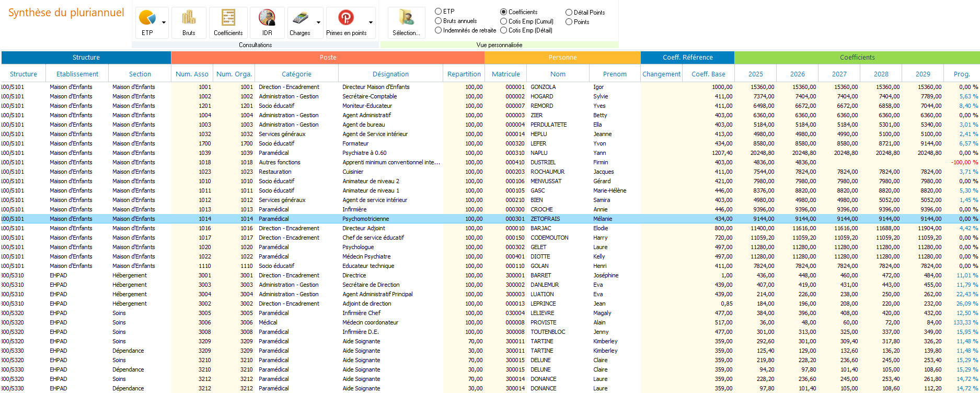Image resolution: width=980 pixels, height=393 pixels.
Task: Sort by the Etablissement column header
Action: tap(77, 74)
